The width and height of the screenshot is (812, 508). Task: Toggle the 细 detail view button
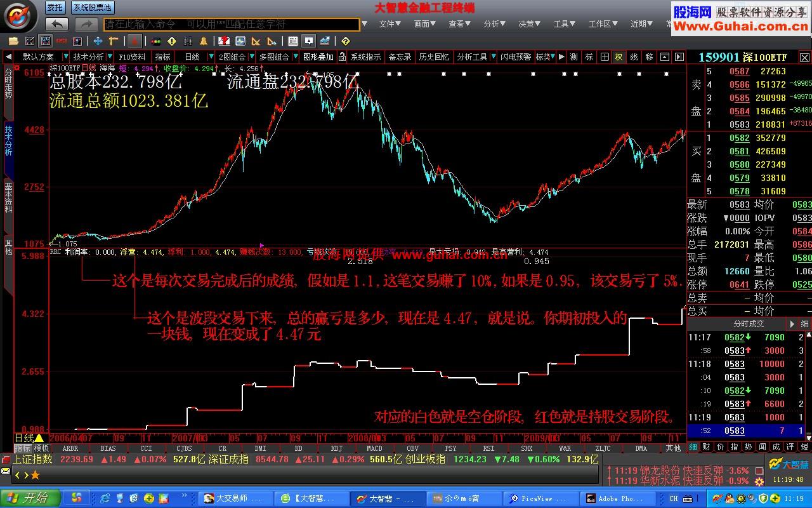point(804,324)
